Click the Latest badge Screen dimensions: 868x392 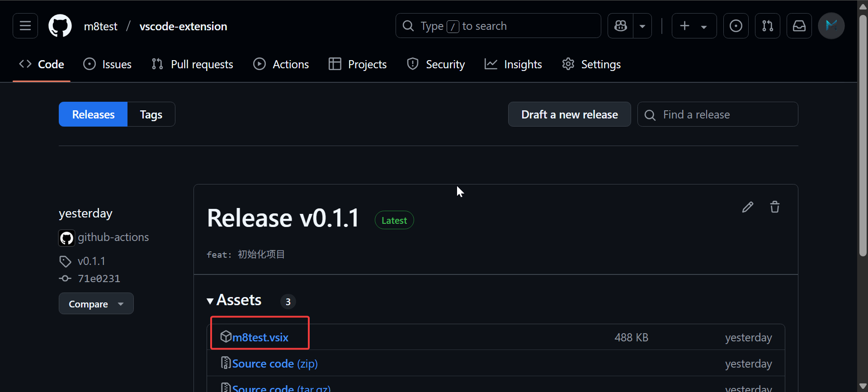[394, 220]
